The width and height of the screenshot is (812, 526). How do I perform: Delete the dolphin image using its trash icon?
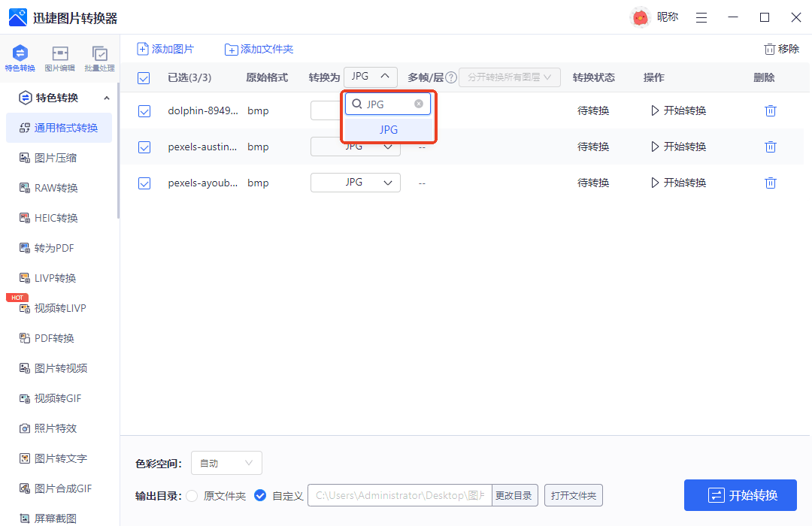point(770,110)
